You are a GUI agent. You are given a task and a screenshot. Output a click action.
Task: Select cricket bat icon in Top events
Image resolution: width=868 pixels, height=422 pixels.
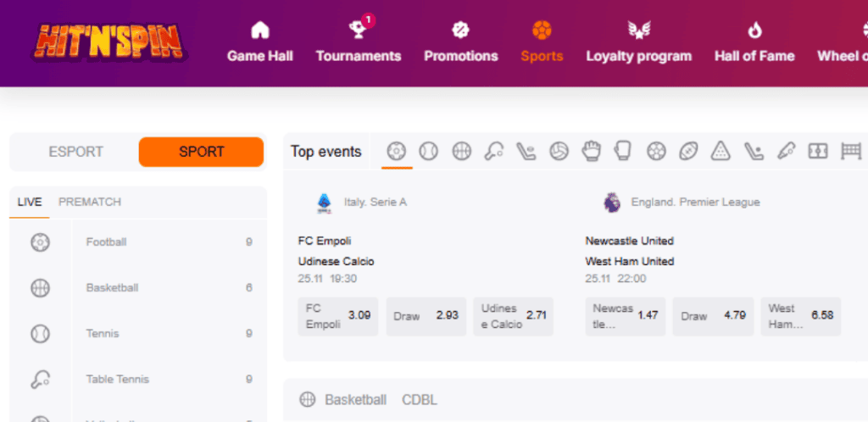tap(786, 151)
